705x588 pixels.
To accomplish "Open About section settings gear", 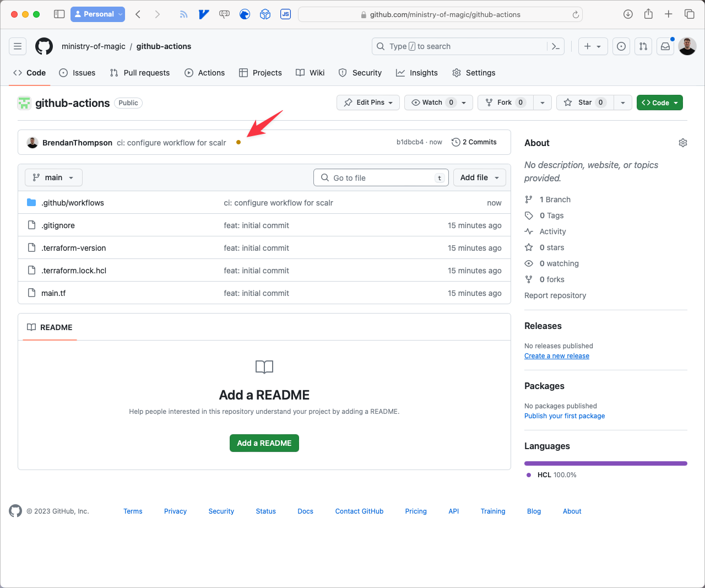I will pyautogui.click(x=683, y=143).
